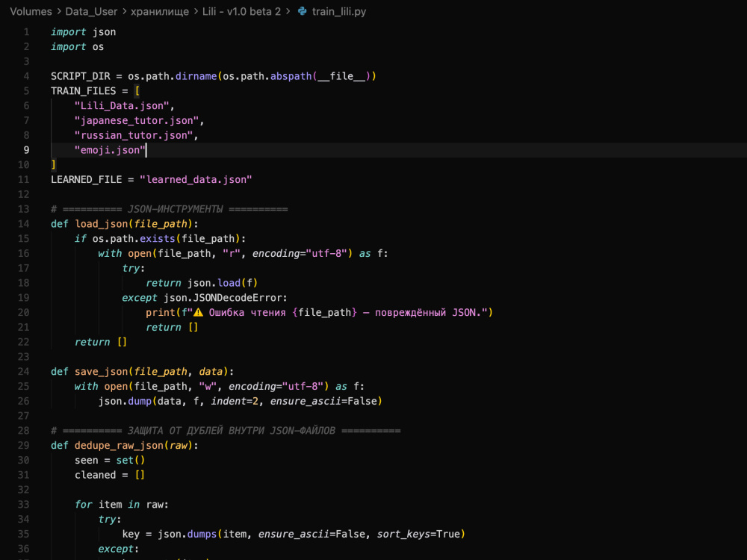Click json.JSONDecodeError in the except clause

[223, 298]
